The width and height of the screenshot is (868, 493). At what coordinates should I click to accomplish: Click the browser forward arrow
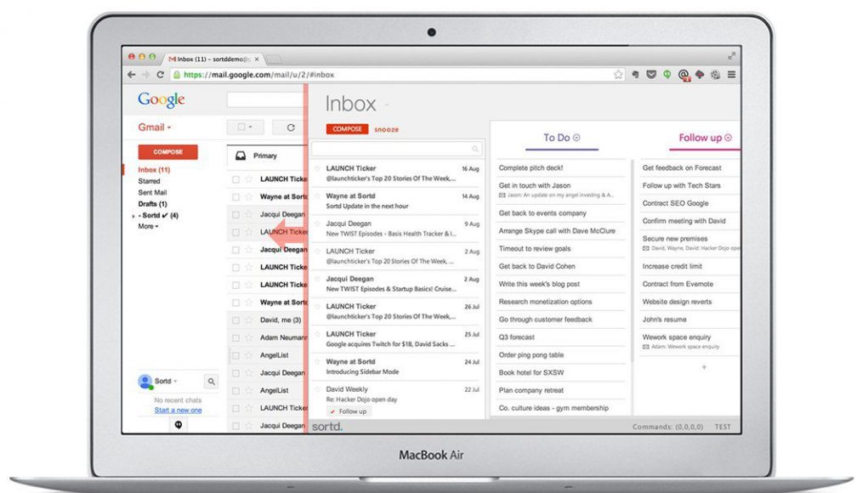(x=145, y=75)
